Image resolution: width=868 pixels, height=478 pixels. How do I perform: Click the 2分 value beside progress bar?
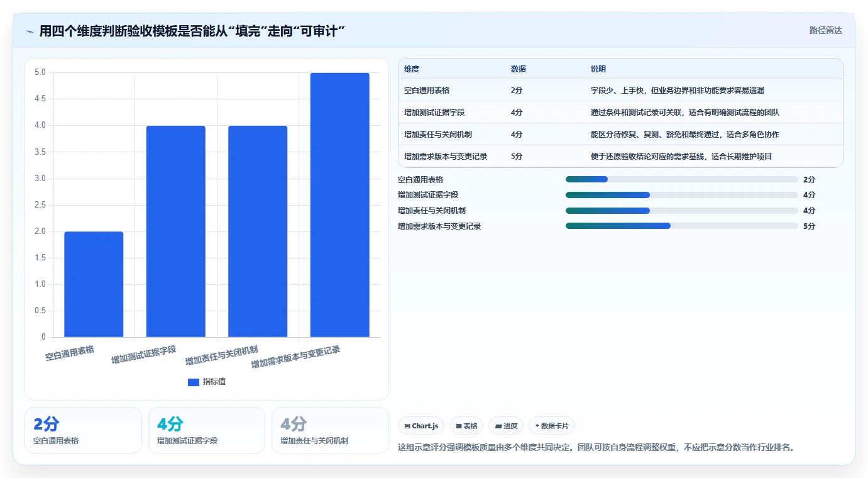tap(809, 179)
